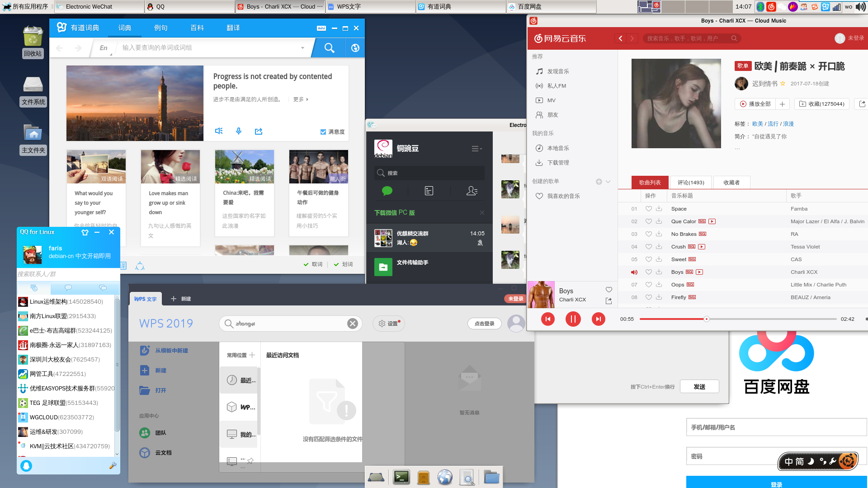The image size is (868, 488).
Task: Favorite the song Crush
Action: [x=648, y=247]
